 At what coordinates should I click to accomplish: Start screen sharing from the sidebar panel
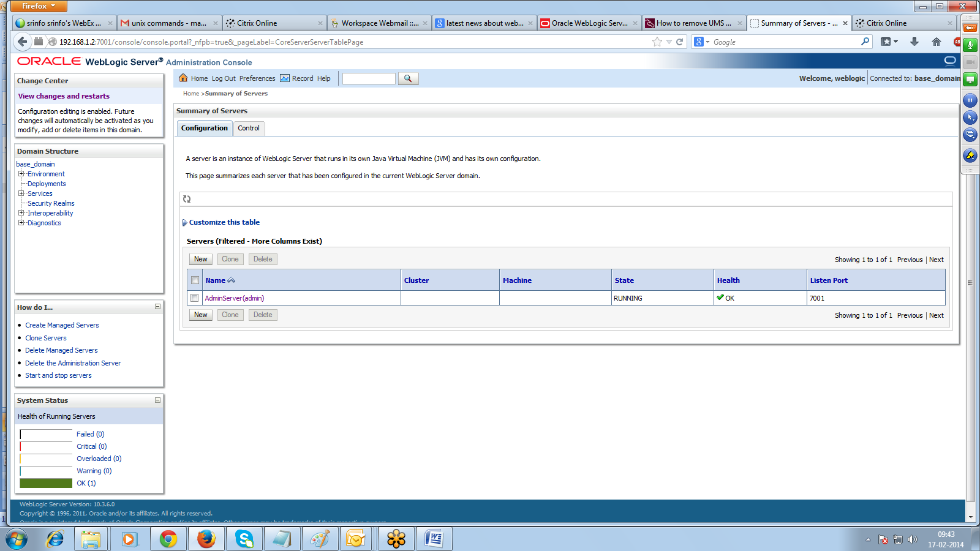(970, 80)
